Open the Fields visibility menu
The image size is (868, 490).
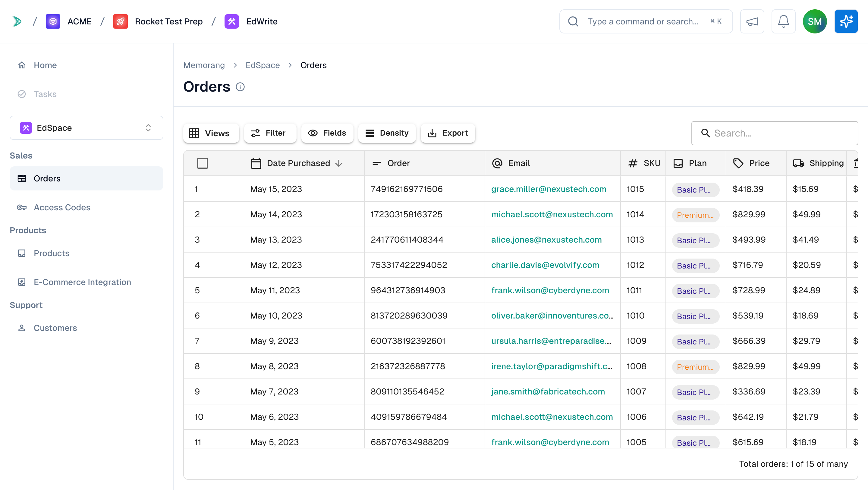[328, 133]
